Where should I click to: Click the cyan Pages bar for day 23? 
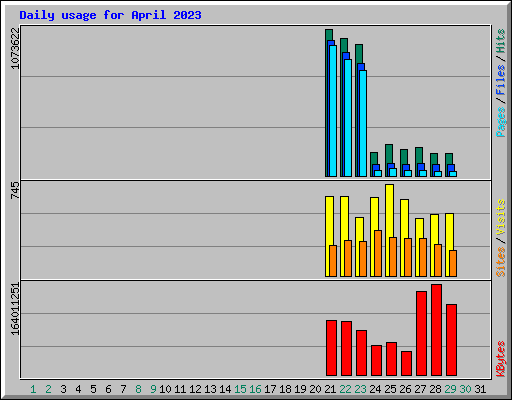363,123
